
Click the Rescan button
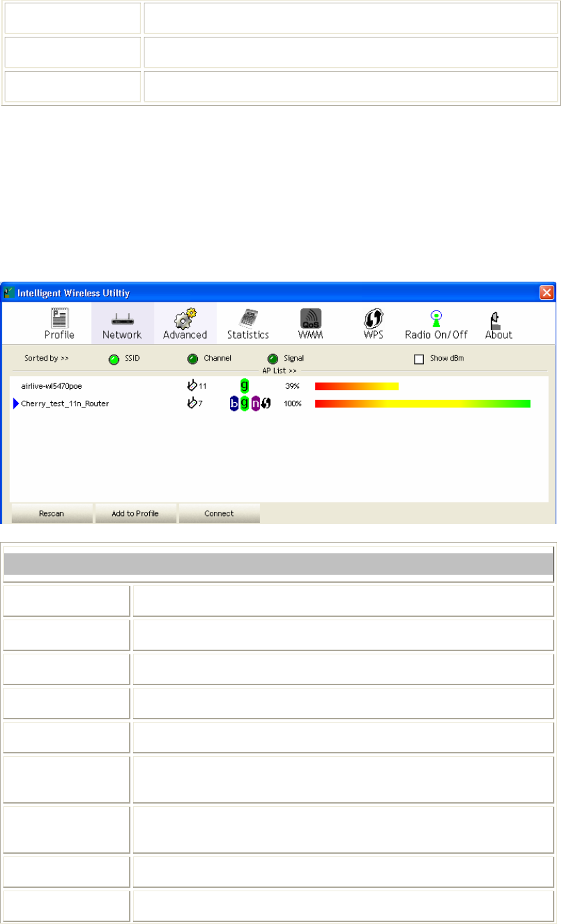tap(51, 513)
